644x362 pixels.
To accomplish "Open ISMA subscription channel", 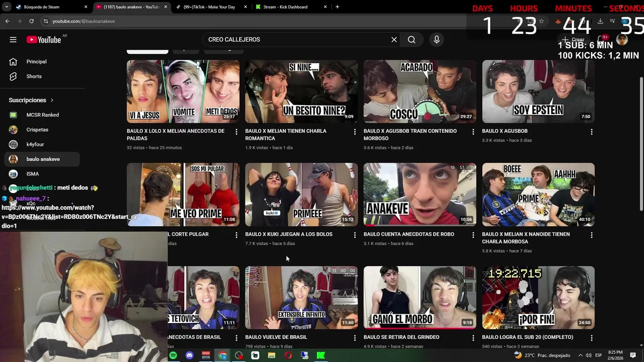I will [x=42, y=174].
